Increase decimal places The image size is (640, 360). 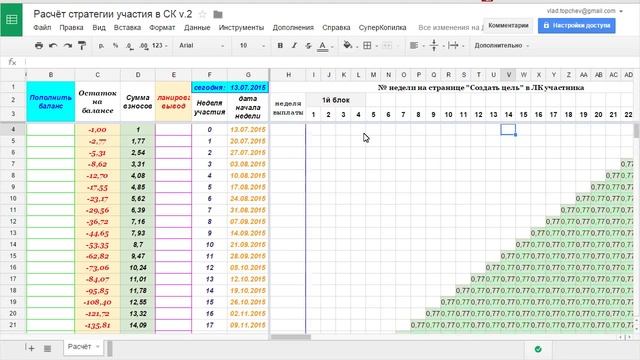tap(144, 46)
